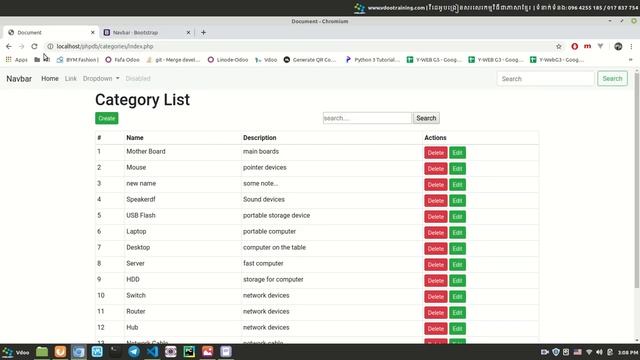Close the Navbar Bootstrap tab
Image resolution: width=640 pixels, height=360 pixels.
(x=188, y=32)
